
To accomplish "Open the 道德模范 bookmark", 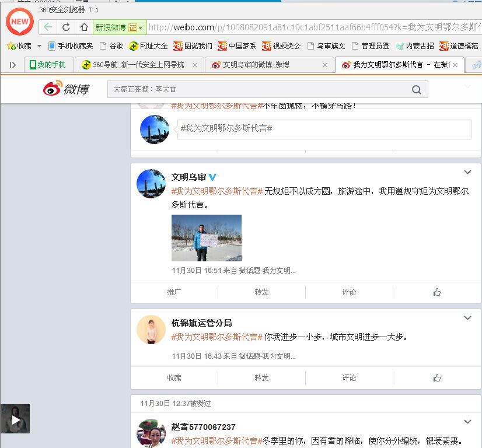I will click(x=459, y=46).
